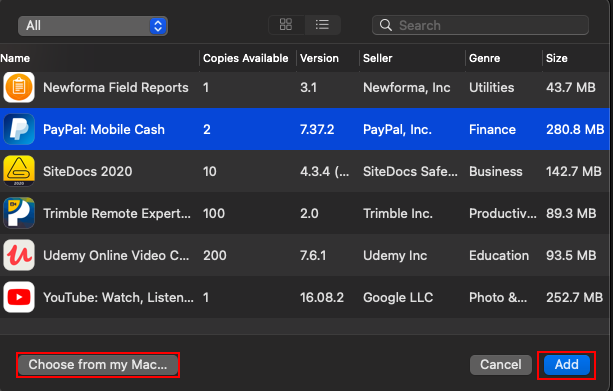Switch to grid view

coord(286,25)
